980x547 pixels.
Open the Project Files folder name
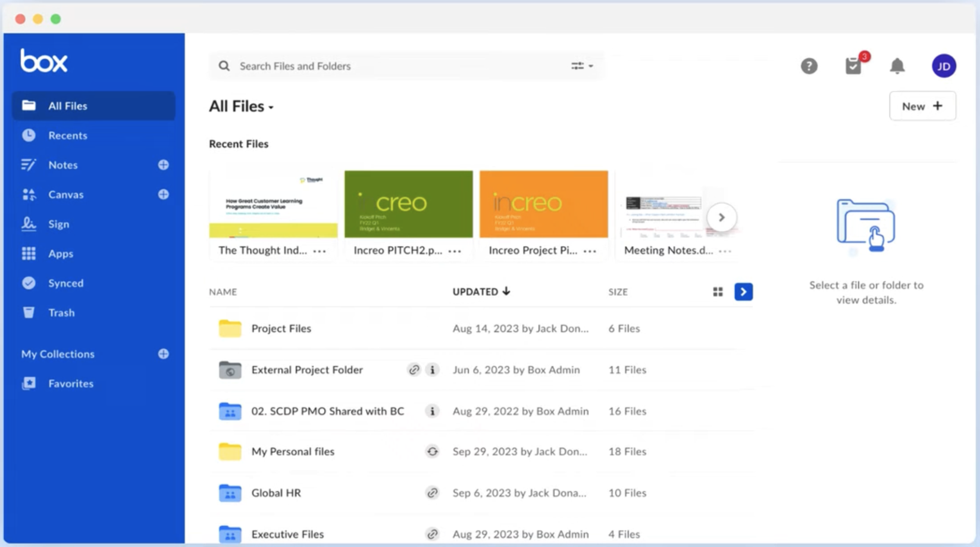[281, 329]
